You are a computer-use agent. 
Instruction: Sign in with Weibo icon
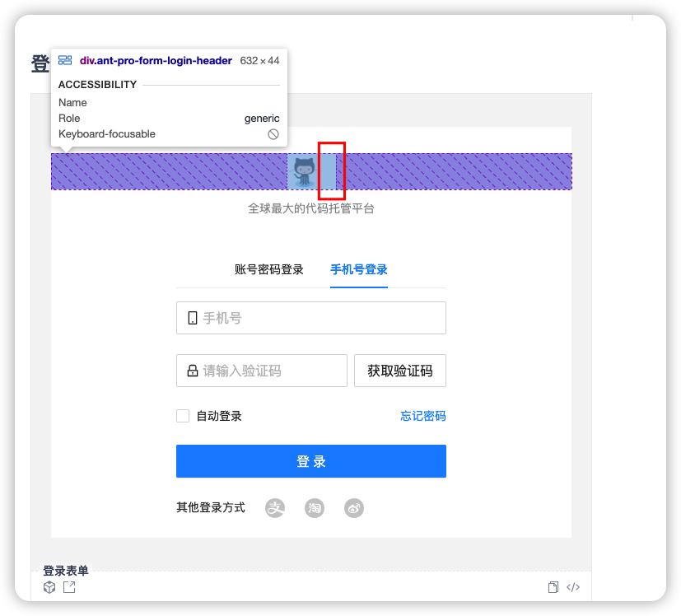(354, 508)
